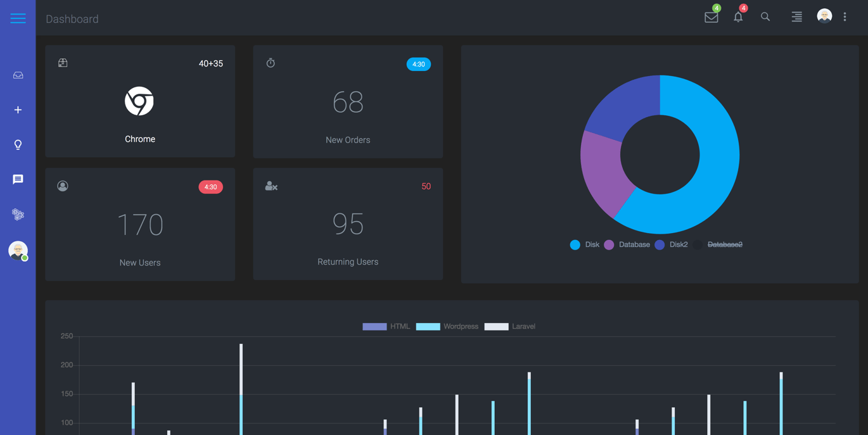Toggle the Disk legend item in donut chart

click(584, 244)
